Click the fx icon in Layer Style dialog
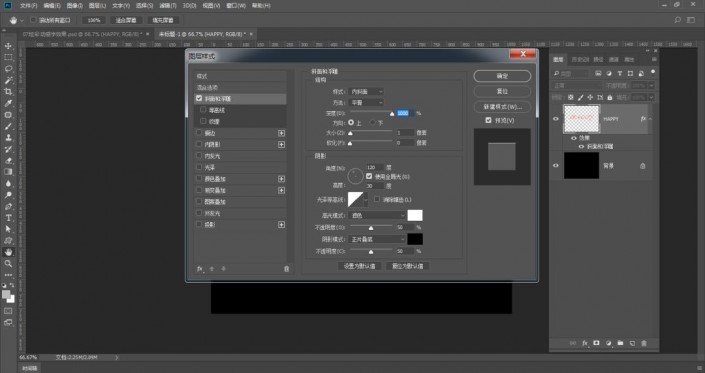The width and height of the screenshot is (705, 373). [x=200, y=269]
